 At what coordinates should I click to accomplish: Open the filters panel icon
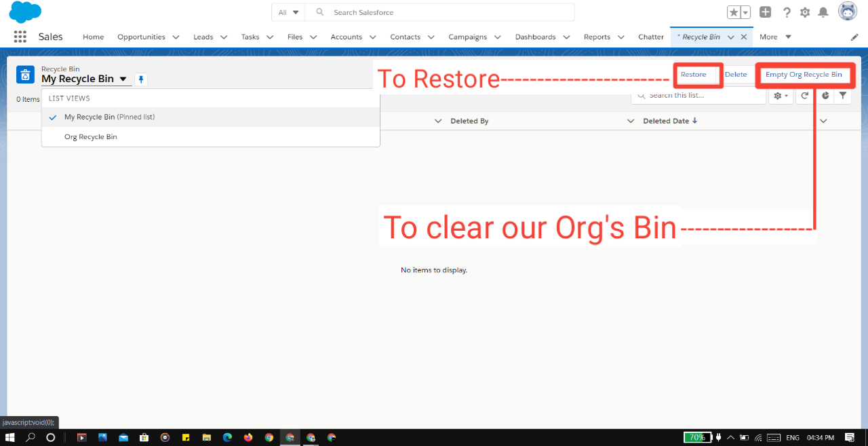(842, 96)
